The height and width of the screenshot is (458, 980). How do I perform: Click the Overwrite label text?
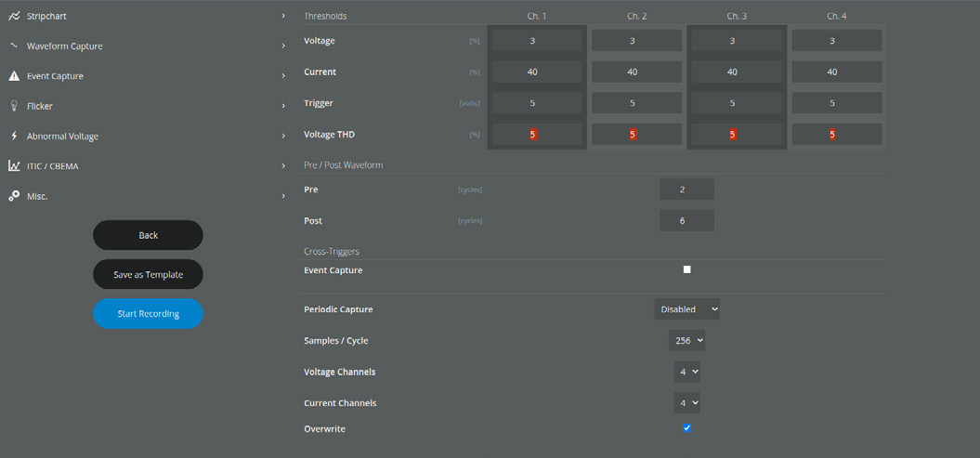click(324, 429)
